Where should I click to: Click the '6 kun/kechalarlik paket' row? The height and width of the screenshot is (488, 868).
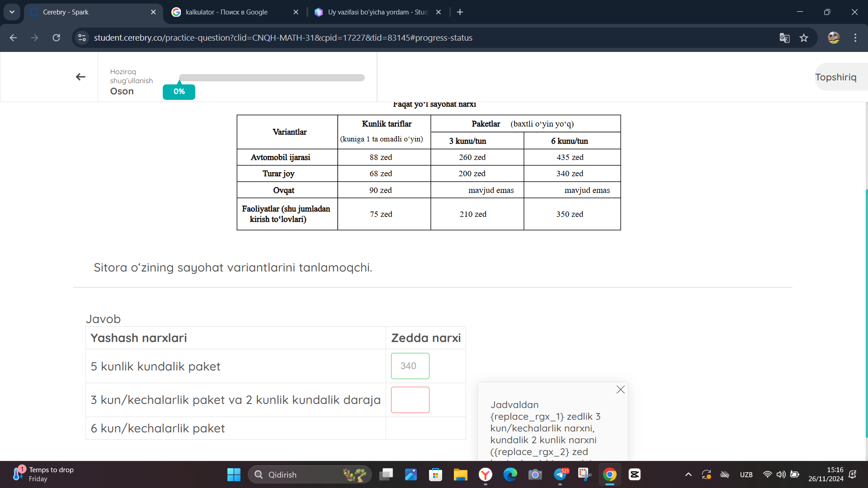click(275, 428)
